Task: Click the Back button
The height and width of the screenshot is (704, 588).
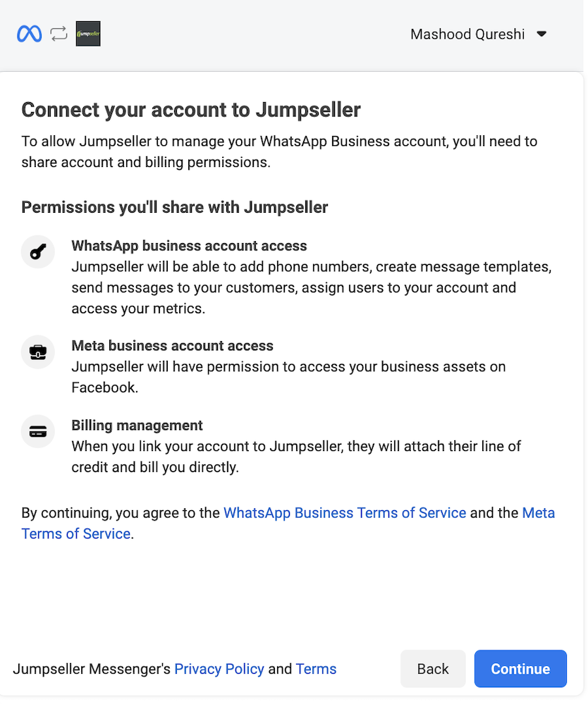Action: [433, 669]
